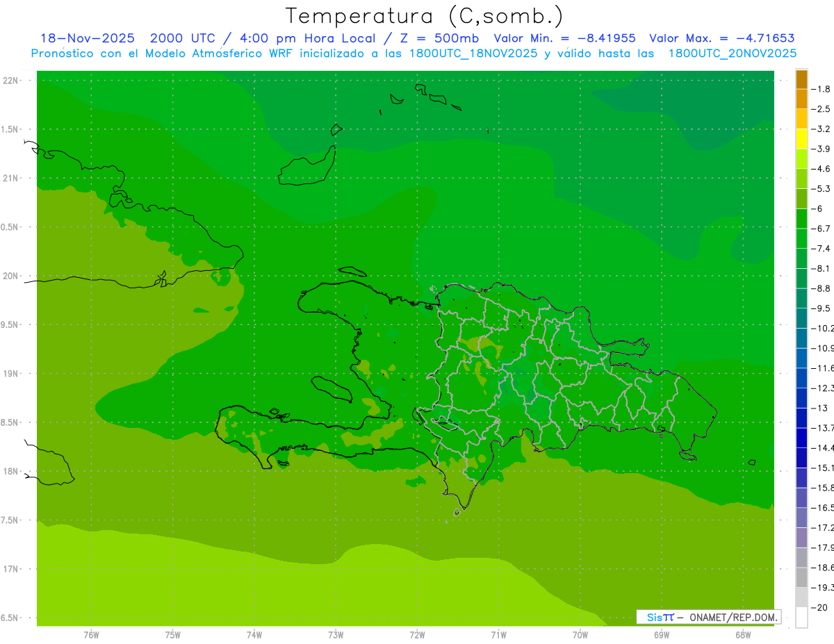Select the 1800UTC_20NOV2025 valid-until timestamp

pyautogui.click(x=733, y=53)
